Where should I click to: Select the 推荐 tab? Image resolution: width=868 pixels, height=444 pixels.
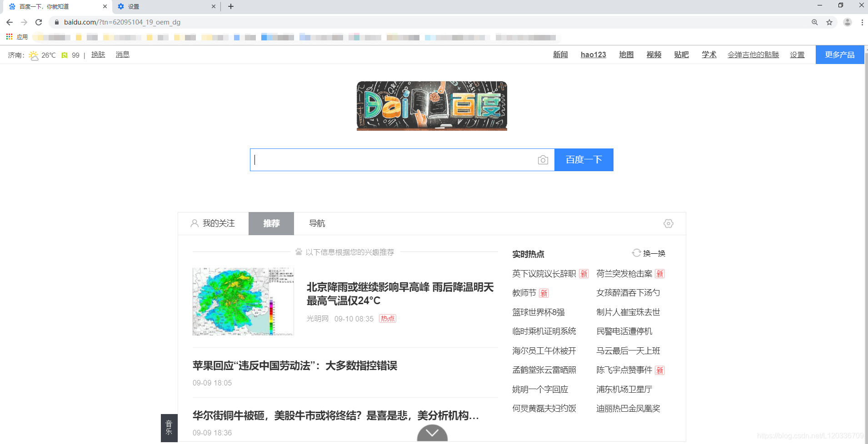tap(271, 223)
